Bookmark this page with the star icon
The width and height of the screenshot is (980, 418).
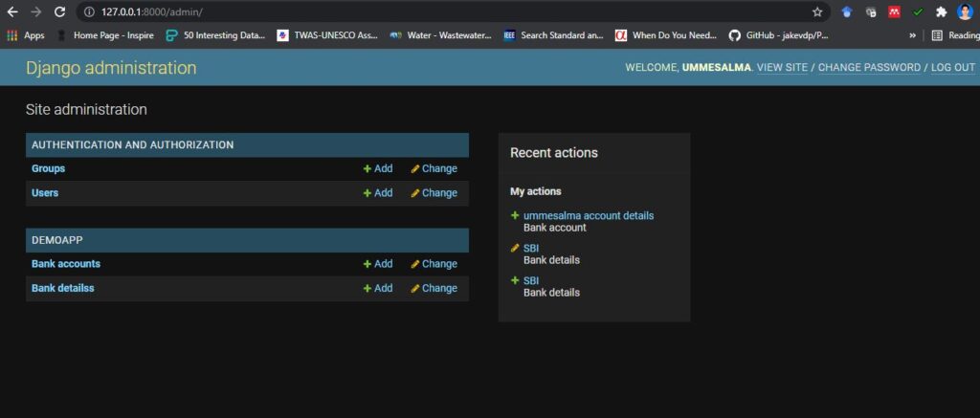[817, 11]
